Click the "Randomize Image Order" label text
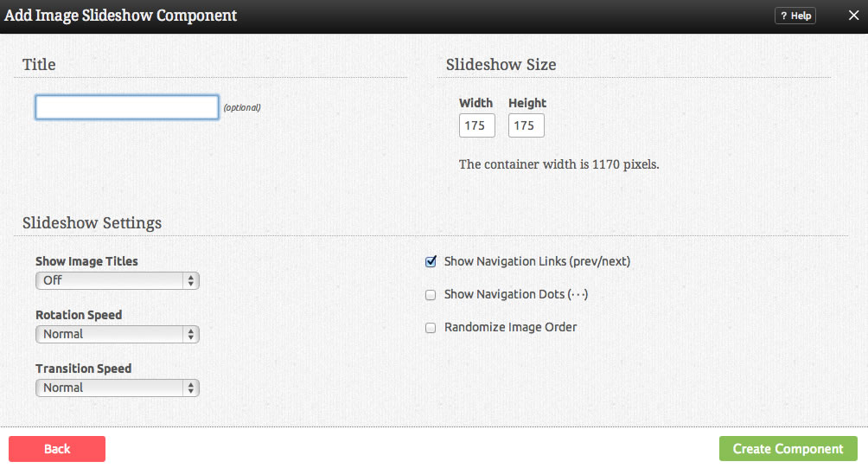The width and height of the screenshot is (868, 468). point(510,327)
